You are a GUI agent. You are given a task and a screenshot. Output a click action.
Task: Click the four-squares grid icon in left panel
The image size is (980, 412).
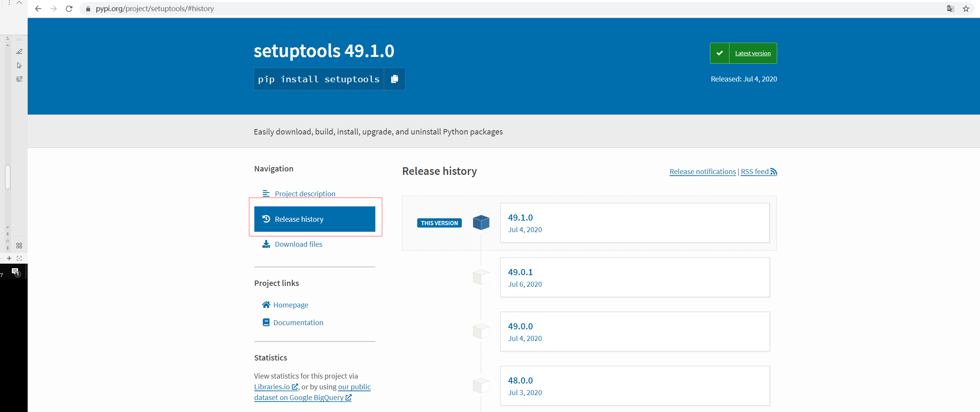click(x=19, y=246)
